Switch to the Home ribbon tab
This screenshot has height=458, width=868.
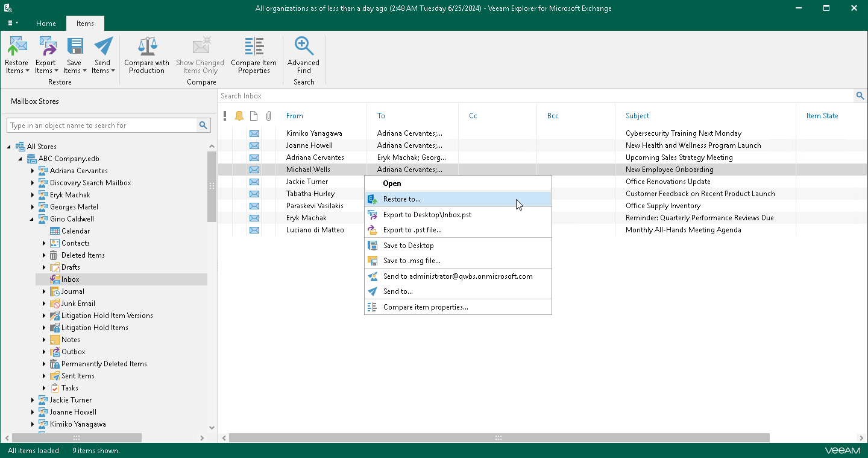[x=46, y=24]
